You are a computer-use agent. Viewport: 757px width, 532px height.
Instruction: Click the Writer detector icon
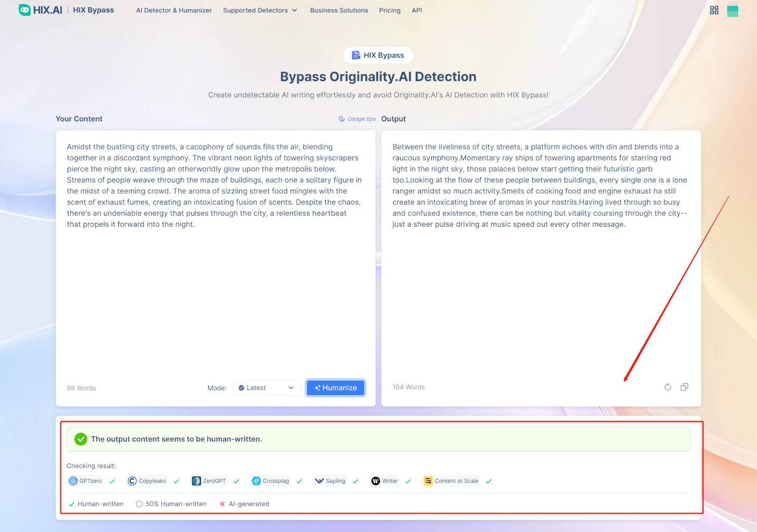[x=376, y=481]
